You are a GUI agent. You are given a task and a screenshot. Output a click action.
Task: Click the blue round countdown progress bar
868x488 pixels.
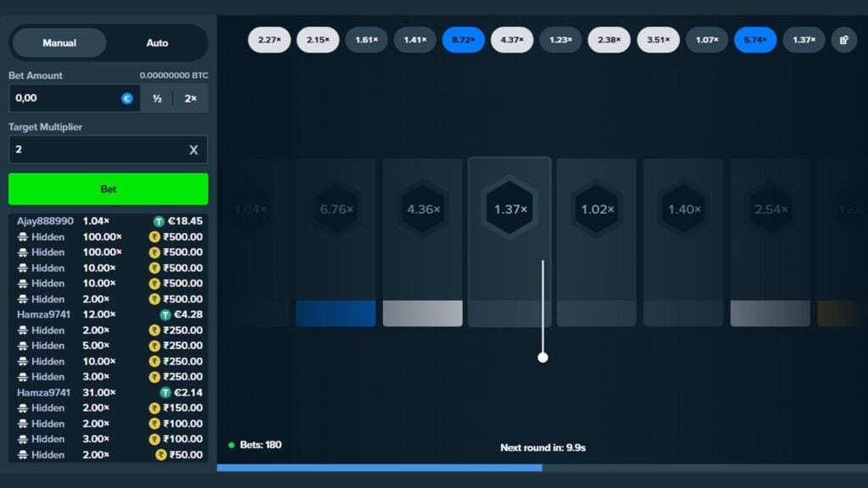pyautogui.click(x=379, y=468)
